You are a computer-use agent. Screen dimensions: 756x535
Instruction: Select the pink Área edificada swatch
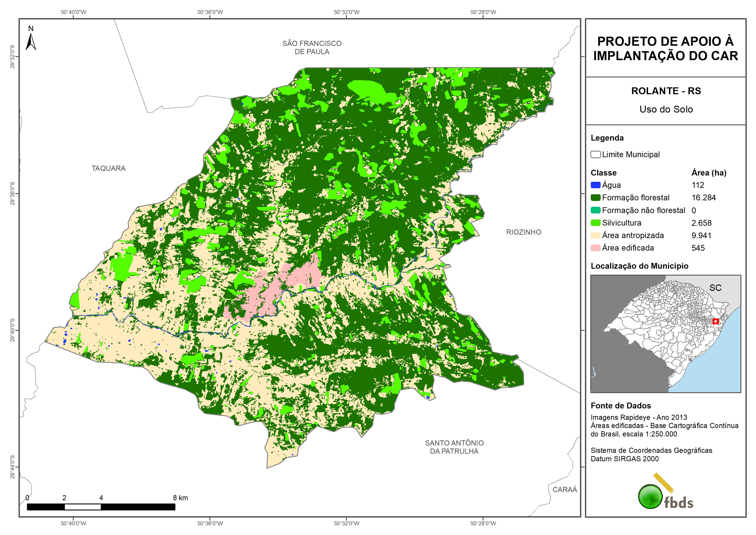click(x=595, y=248)
